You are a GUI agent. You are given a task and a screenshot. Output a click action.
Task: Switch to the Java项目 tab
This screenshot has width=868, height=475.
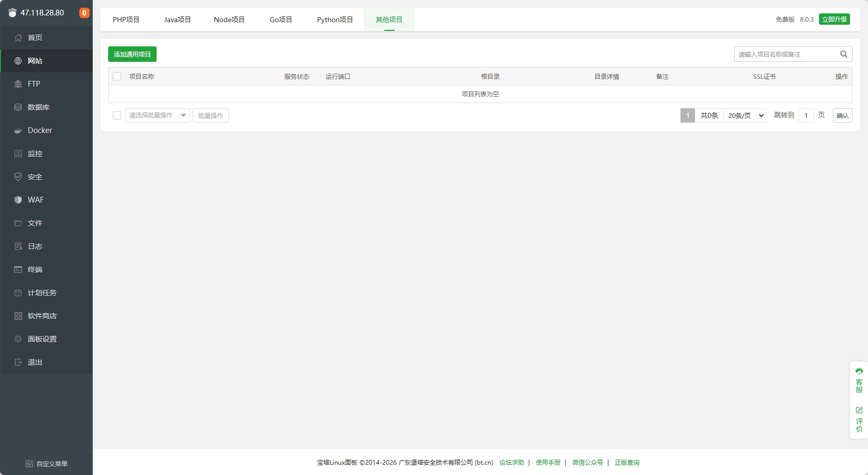178,20
